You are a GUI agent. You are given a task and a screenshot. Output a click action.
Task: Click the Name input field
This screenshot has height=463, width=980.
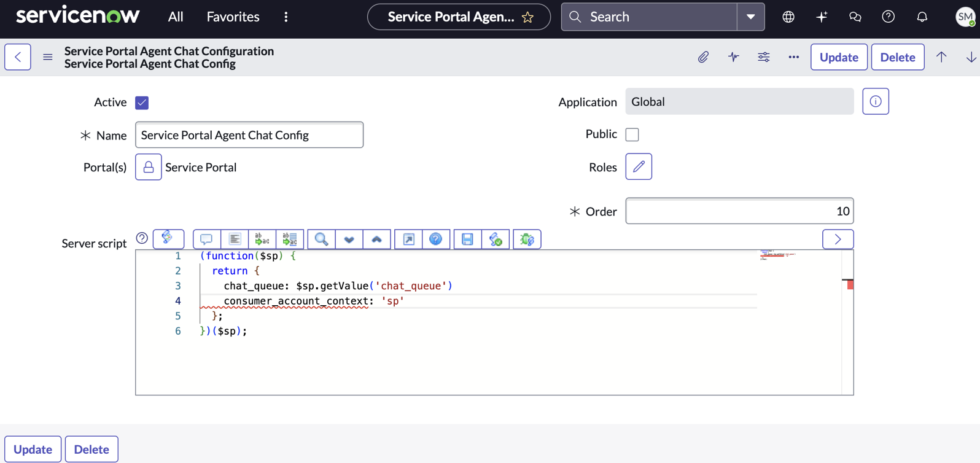tap(249, 135)
